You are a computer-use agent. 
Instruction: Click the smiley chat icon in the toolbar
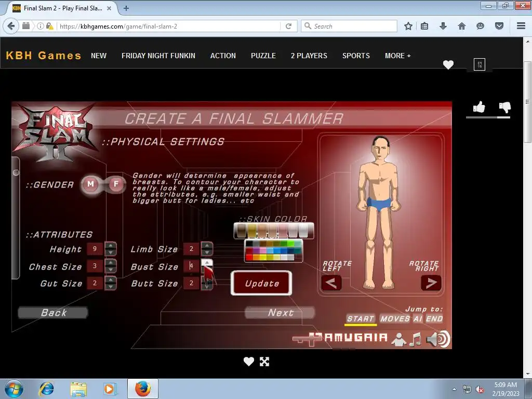480,26
